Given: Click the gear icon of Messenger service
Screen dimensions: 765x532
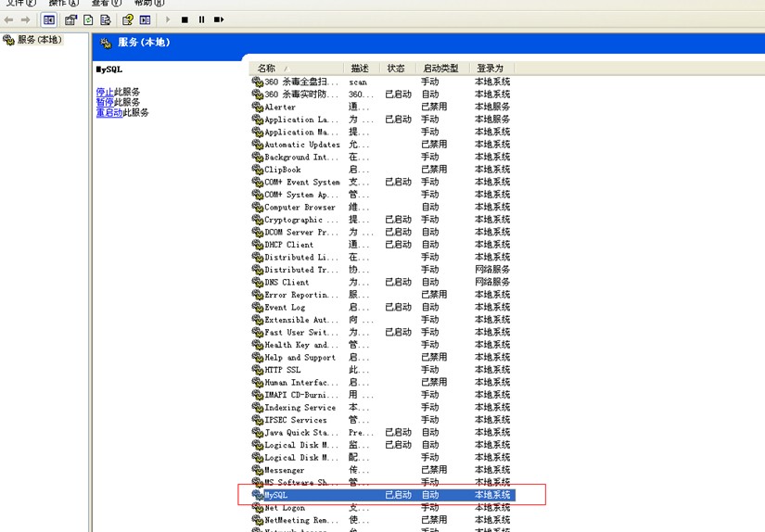Looking at the screenshot, I should tap(257, 470).
